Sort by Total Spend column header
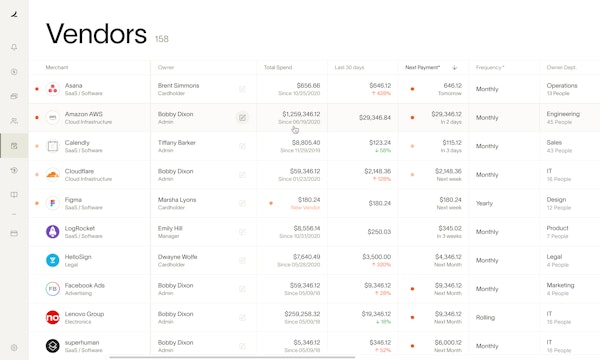Viewport: 600px width, 360px height. tap(278, 67)
